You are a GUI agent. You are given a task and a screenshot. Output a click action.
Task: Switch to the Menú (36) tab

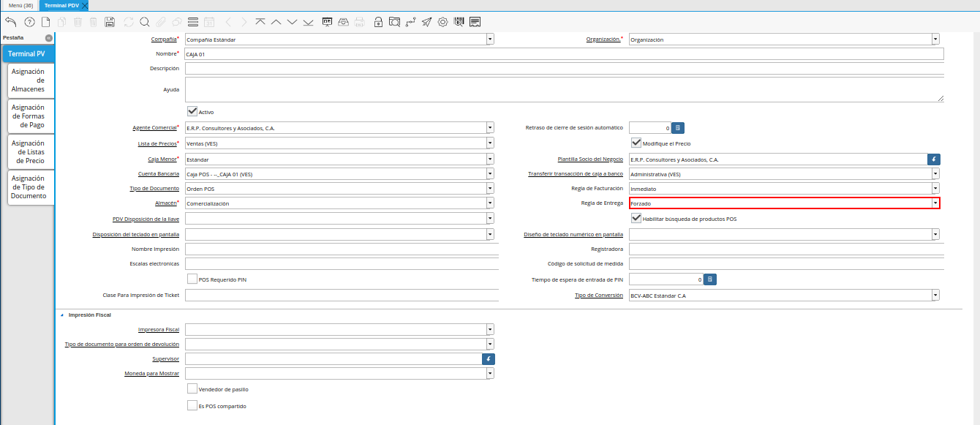click(20, 5)
